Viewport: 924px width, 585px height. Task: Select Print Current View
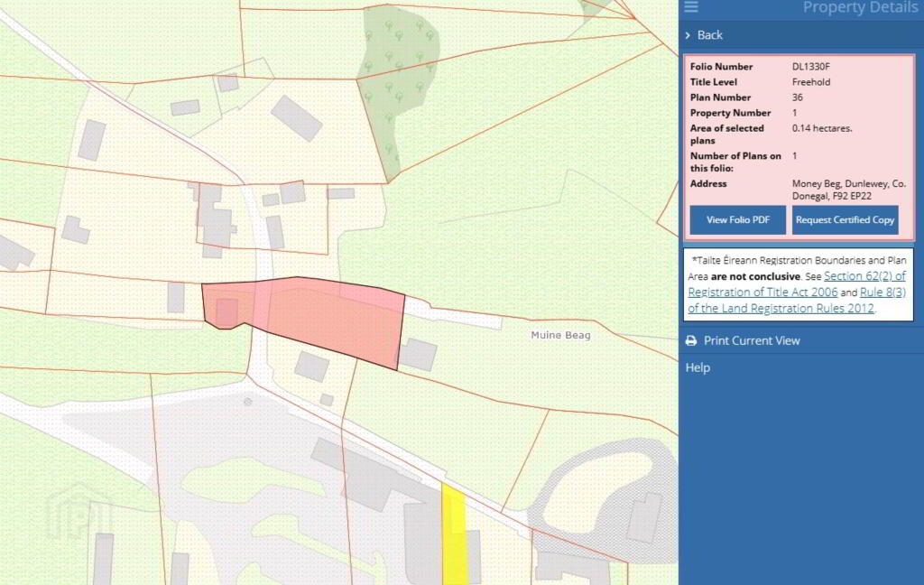[x=752, y=341]
